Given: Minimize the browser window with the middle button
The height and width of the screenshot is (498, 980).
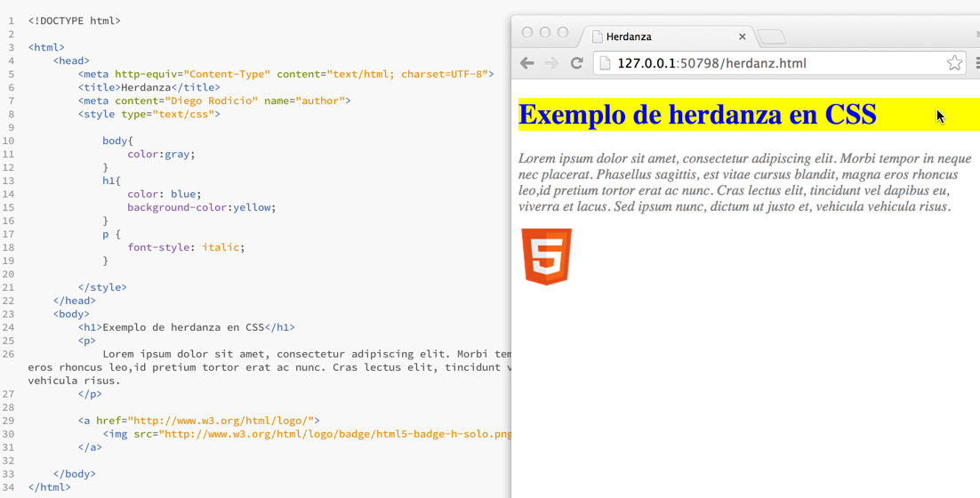Looking at the screenshot, I should [x=545, y=32].
